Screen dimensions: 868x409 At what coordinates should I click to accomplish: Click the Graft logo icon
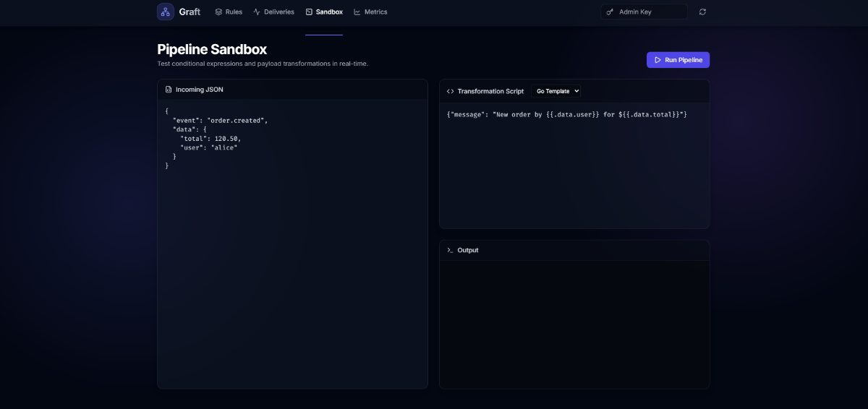pos(166,12)
